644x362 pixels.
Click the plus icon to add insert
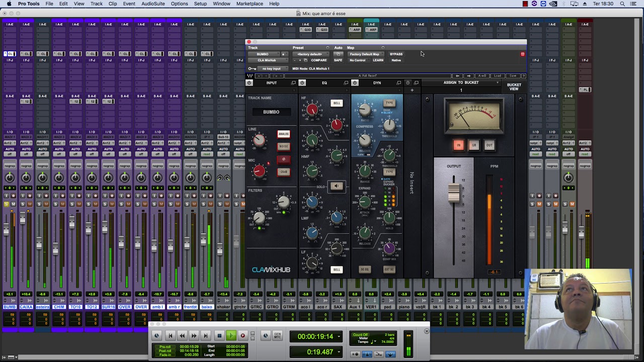[x=412, y=90]
